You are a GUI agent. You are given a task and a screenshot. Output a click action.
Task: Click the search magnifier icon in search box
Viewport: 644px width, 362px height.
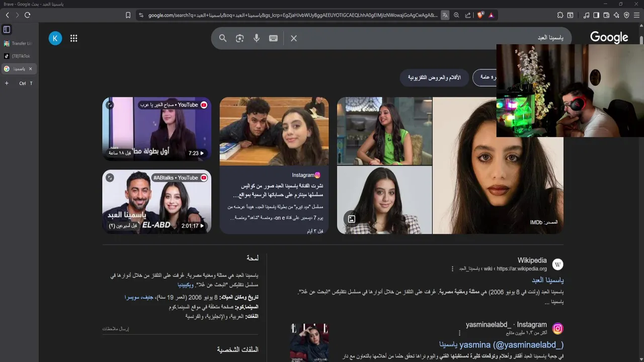223,38
